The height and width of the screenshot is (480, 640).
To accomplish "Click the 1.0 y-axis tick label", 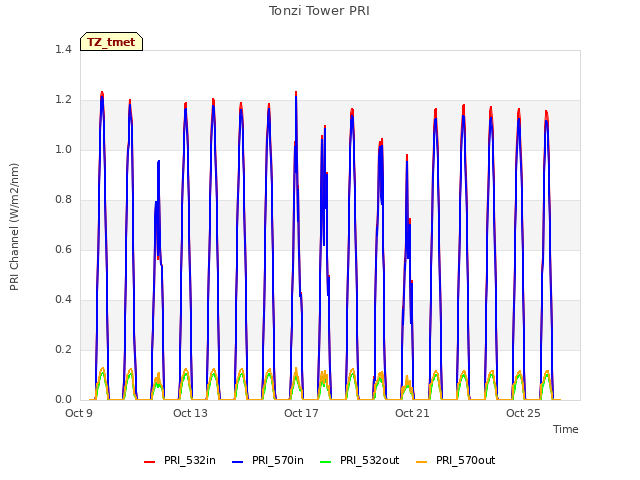I will point(63,149).
